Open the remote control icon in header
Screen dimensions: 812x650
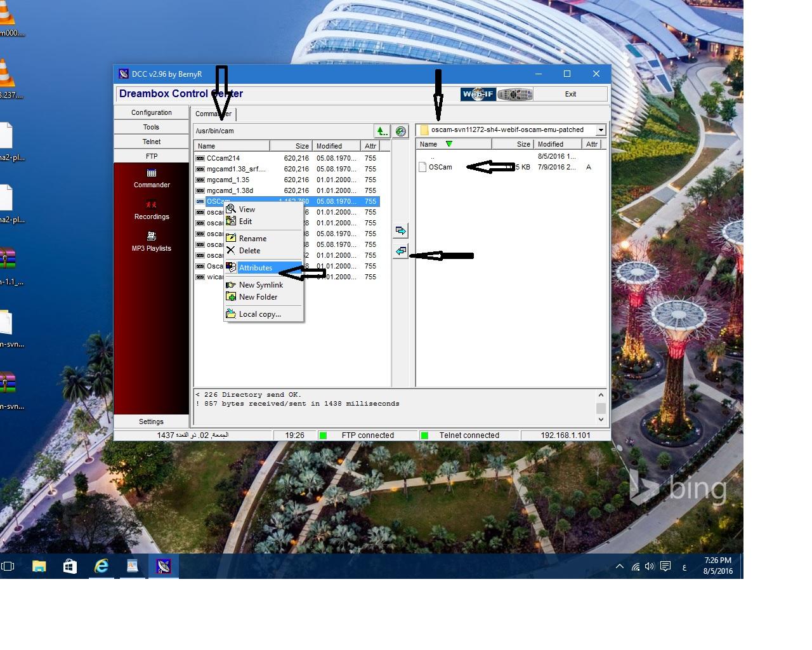(x=515, y=94)
